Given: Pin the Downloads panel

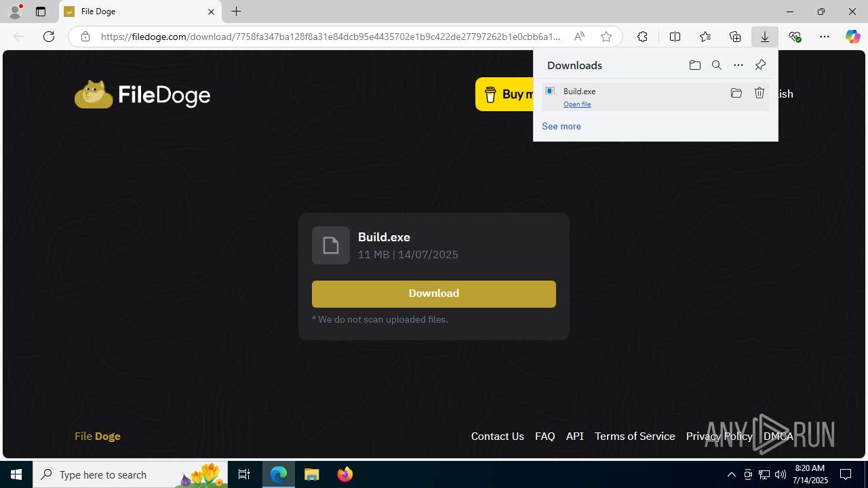Looking at the screenshot, I should coord(760,65).
